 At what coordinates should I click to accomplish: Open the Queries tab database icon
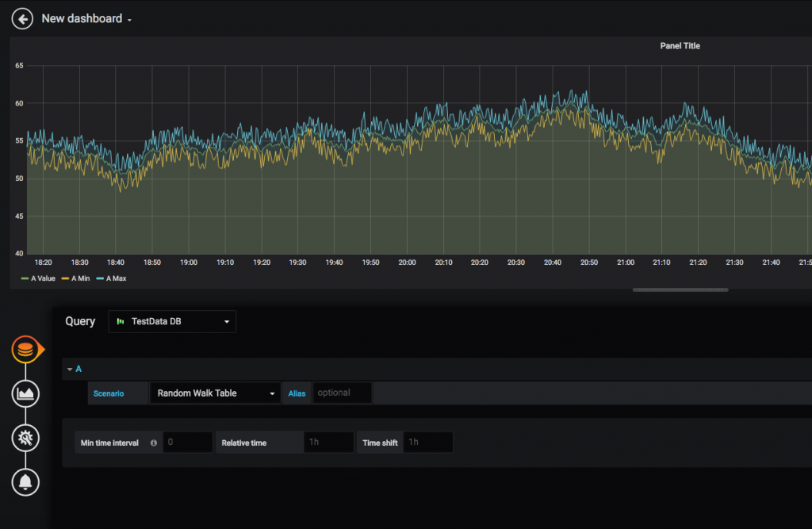25,350
